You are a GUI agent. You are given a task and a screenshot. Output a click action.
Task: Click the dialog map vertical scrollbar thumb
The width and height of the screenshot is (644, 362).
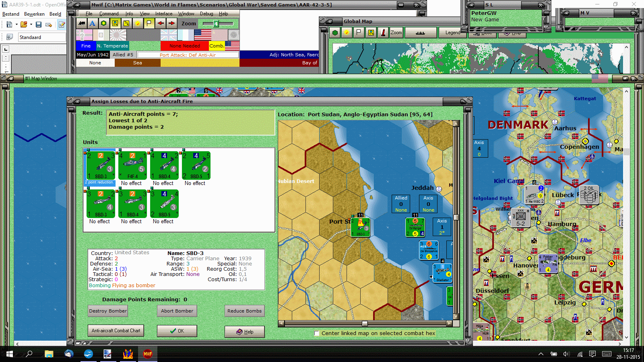click(456, 218)
